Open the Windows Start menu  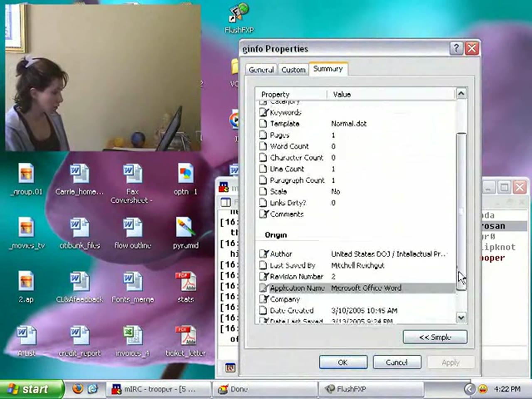[32, 389]
